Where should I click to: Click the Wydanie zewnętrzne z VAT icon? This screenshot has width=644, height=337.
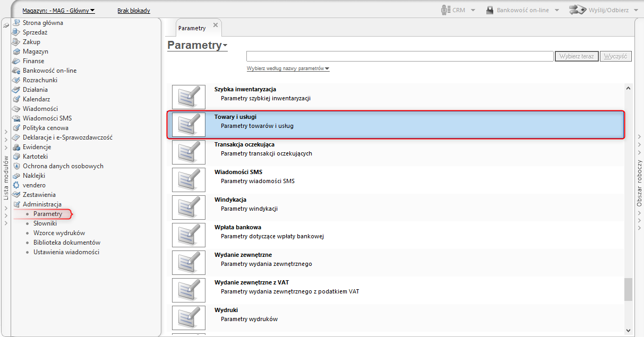pyautogui.click(x=188, y=290)
